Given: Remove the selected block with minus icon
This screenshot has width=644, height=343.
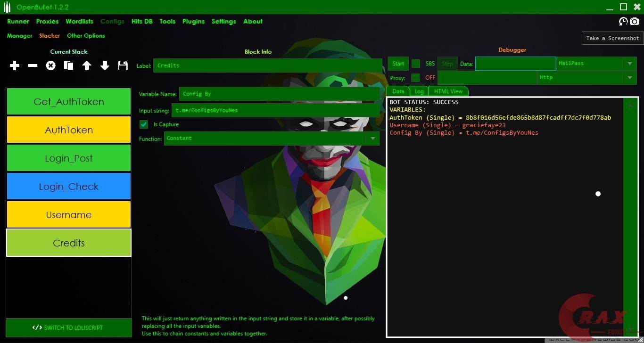Looking at the screenshot, I should [33, 65].
